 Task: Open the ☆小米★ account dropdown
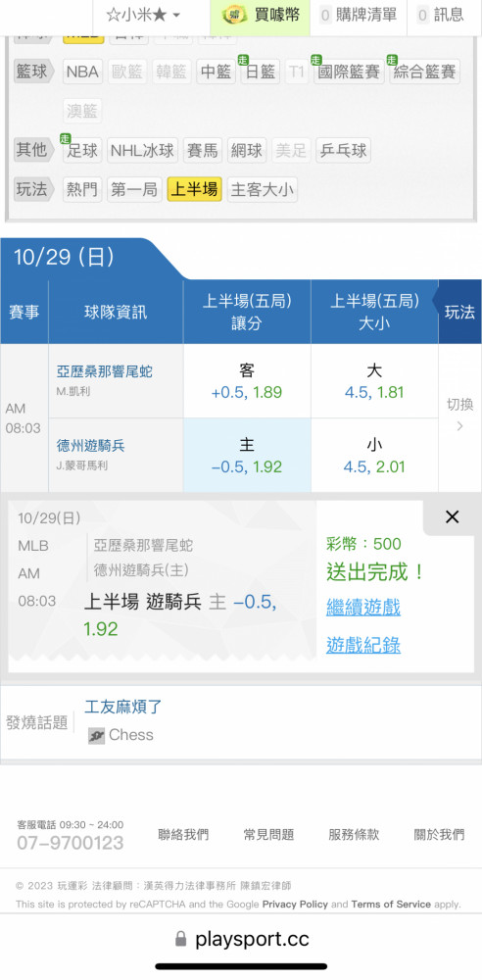pos(142,16)
